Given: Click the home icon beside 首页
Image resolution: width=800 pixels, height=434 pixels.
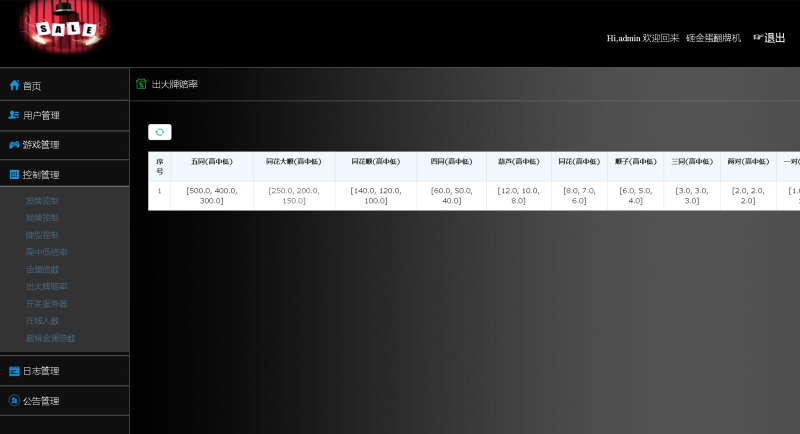Looking at the screenshot, I should click(14, 85).
